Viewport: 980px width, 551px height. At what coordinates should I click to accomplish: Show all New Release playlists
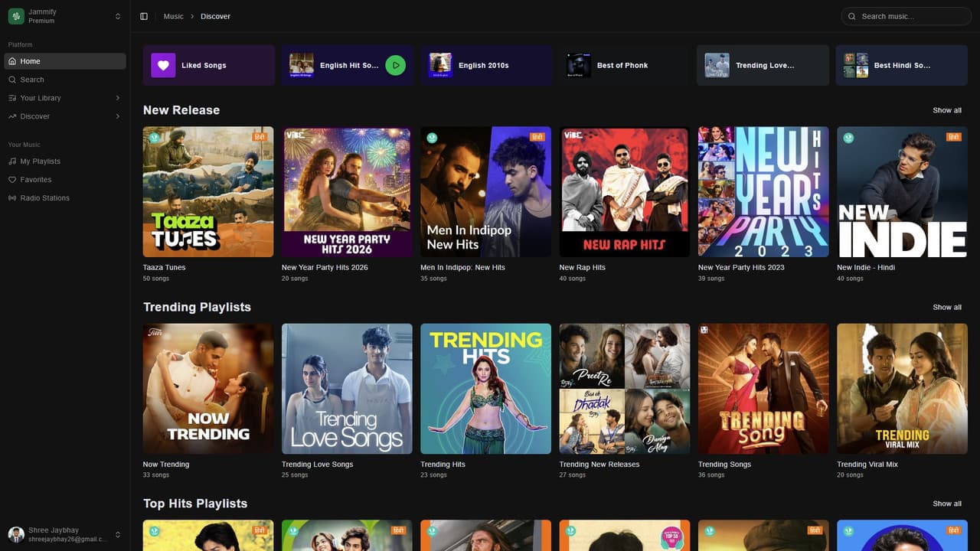[946, 110]
